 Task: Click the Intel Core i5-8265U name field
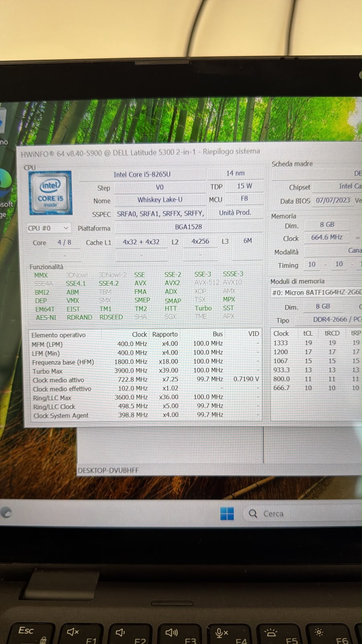[142, 174]
